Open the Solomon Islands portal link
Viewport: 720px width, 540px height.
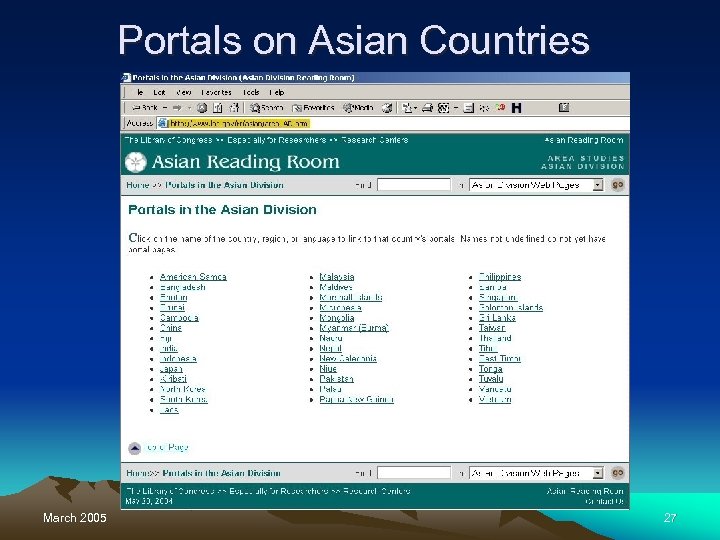[511, 308]
